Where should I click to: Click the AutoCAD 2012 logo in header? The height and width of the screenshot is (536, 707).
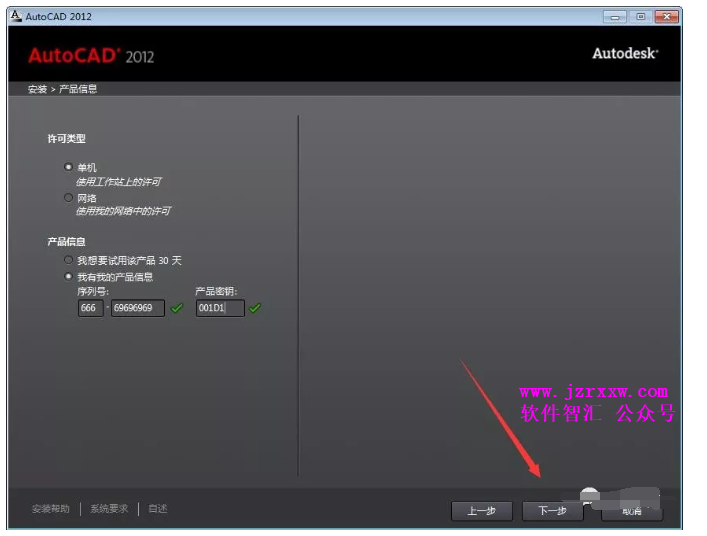pos(91,55)
